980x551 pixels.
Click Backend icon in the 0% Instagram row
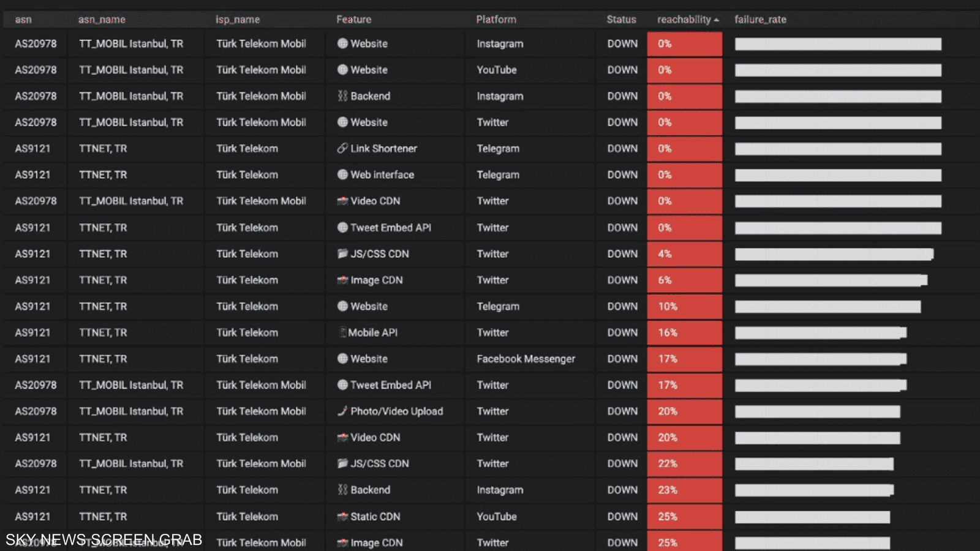tap(342, 96)
